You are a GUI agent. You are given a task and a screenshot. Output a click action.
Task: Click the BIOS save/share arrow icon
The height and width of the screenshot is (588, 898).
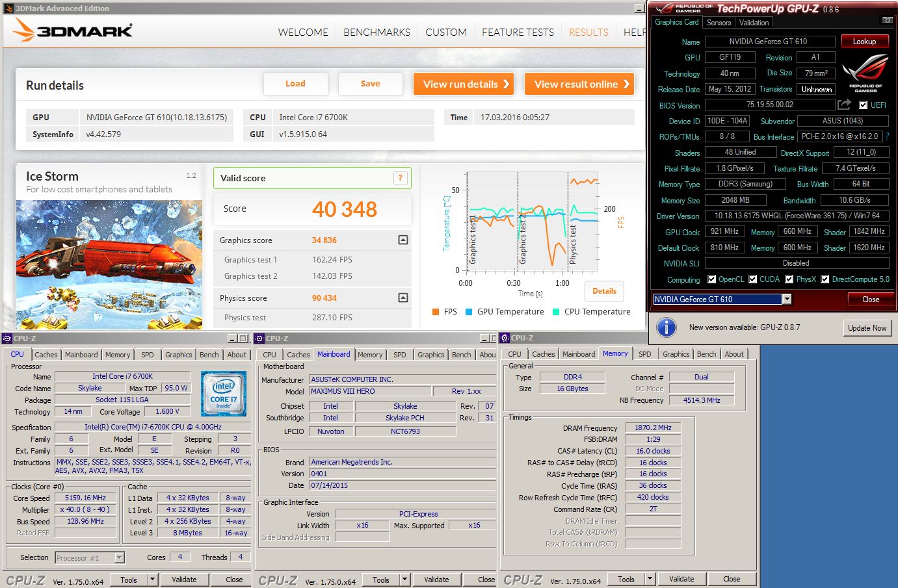(x=844, y=104)
